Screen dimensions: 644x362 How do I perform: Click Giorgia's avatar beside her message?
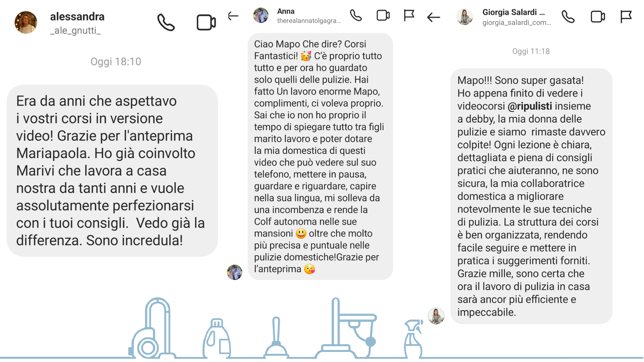click(x=436, y=316)
